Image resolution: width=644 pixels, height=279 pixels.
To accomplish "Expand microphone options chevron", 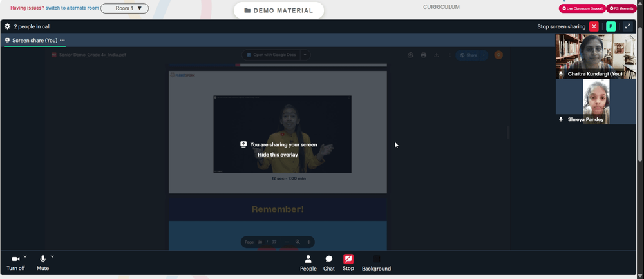I will click(52, 256).
